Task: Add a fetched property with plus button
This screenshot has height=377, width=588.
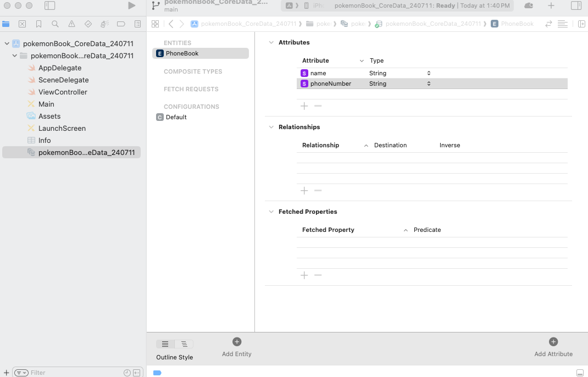Action: pyautogui.click(x=304, y=276)
